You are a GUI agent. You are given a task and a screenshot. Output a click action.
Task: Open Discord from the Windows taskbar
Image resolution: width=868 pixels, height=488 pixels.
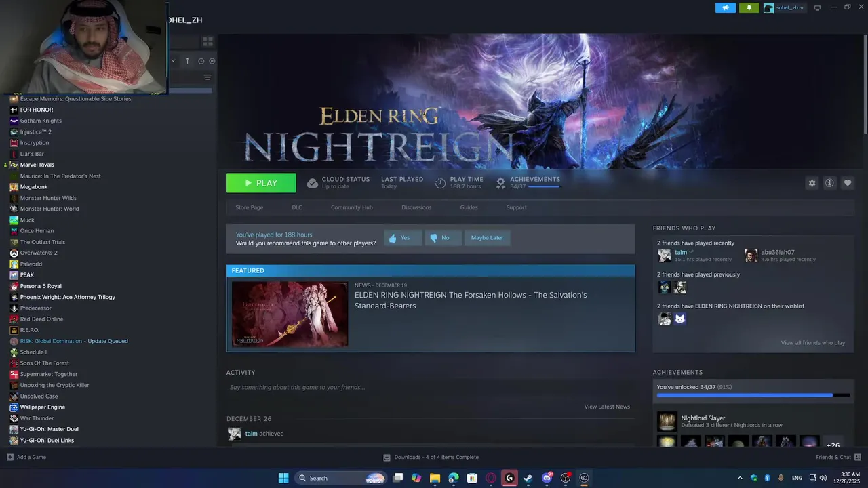pyautogui.click(x=547, y=478)
